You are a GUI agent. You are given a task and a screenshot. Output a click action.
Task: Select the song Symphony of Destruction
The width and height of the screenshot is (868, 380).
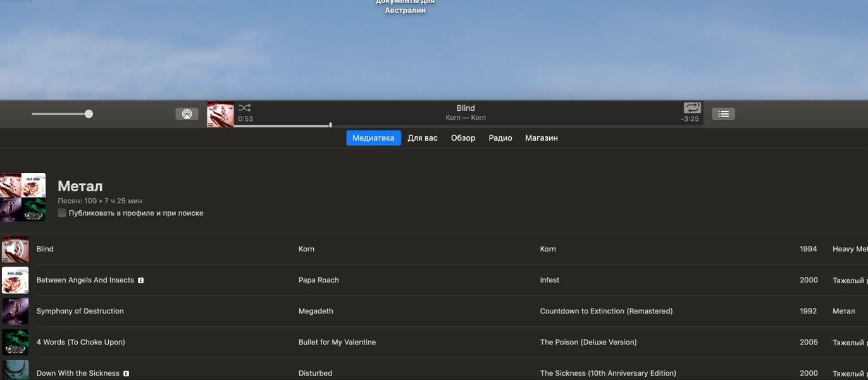[80, 311]
